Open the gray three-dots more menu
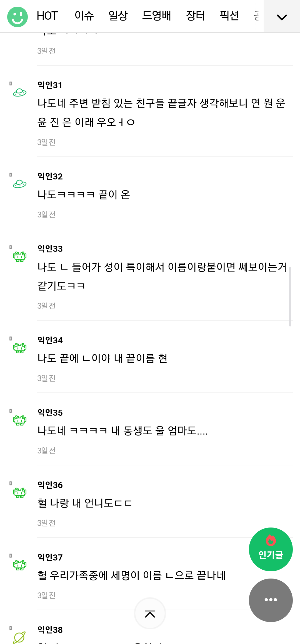The height and width of the screenshot is (644, 300). click(x=271, y=600)
